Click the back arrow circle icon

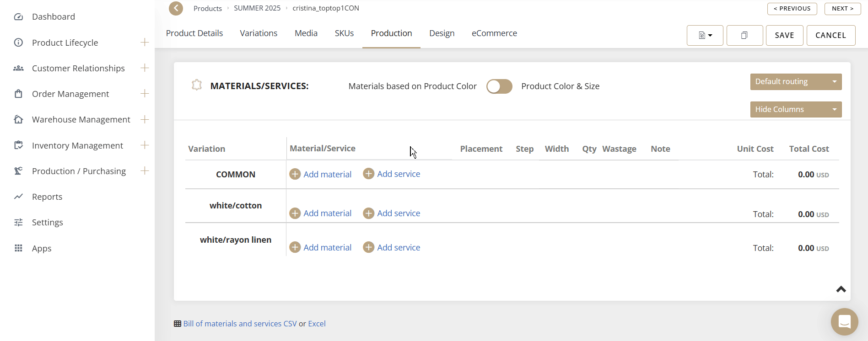(176, 8)
